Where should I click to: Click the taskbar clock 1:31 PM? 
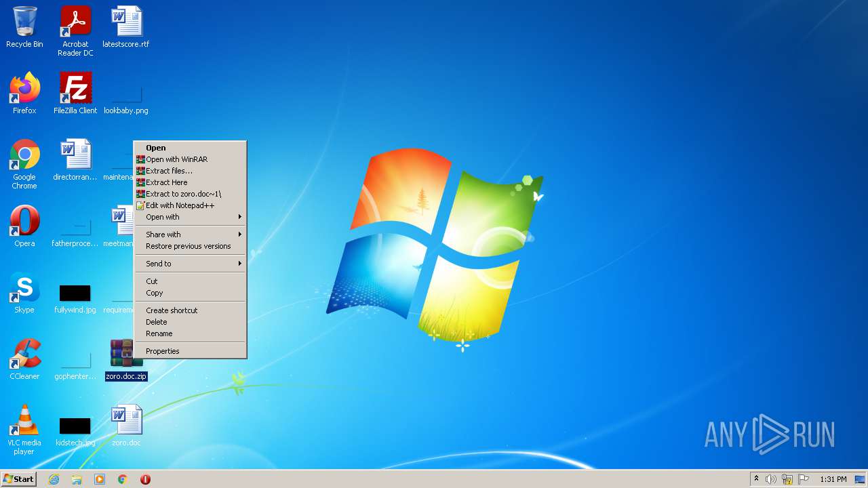pos(833,479)
